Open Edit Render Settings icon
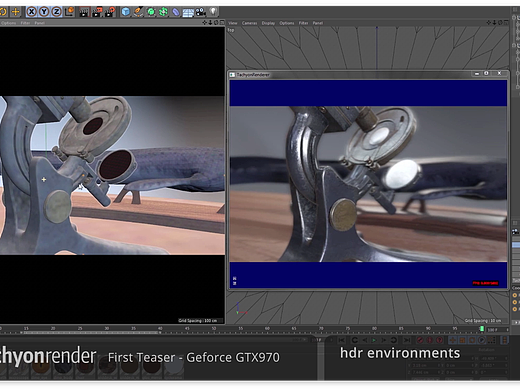The width and height of the screenshot is (520, 390). (110, 12)
